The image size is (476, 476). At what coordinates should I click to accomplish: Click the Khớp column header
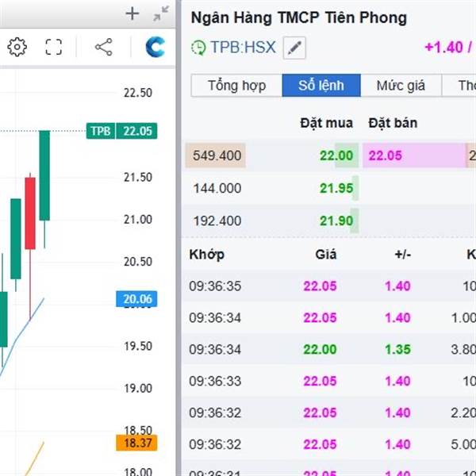click(x=207, y=255)
